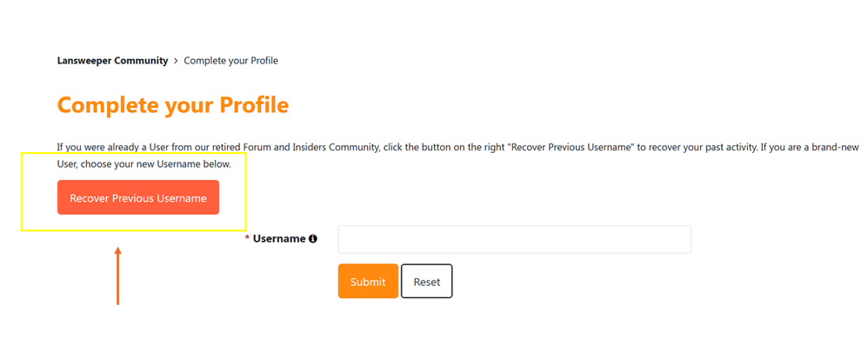Reset the profile form

point(426,282)
